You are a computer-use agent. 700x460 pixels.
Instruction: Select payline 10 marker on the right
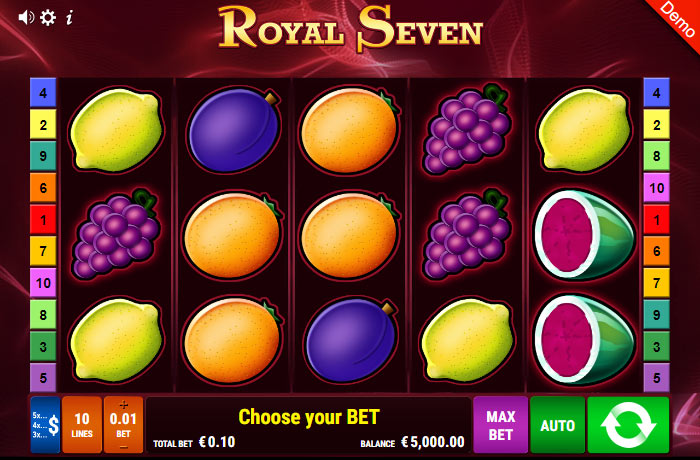[656, 188]
